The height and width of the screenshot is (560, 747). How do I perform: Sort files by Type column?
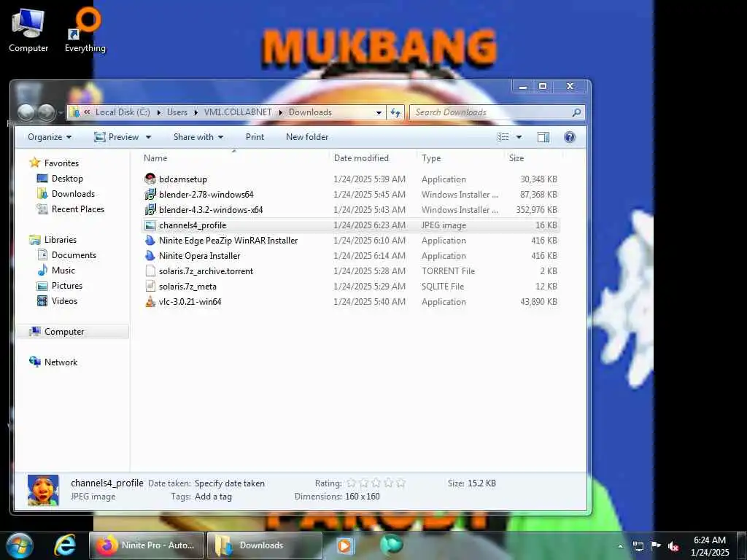click(x=460, y=158)
